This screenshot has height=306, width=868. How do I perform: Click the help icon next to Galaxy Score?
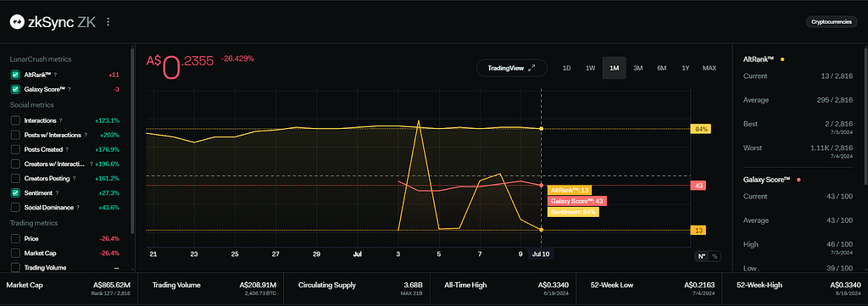[x=70, y=89]
